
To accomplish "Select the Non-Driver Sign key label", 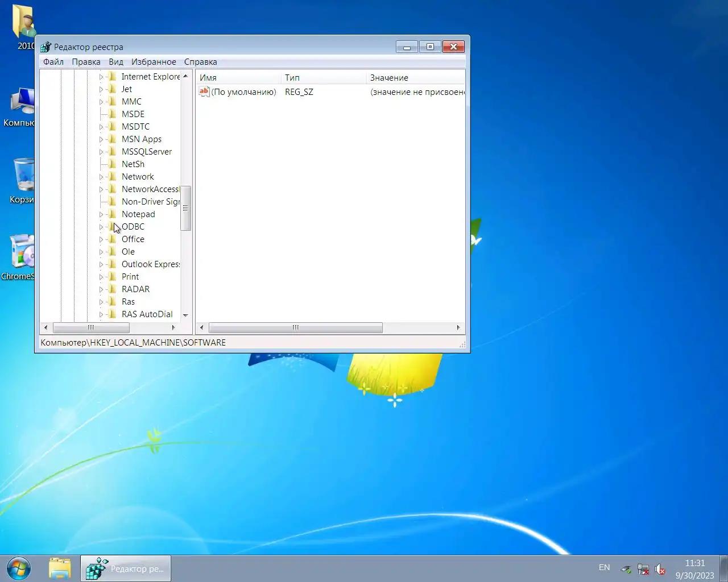I will [150, 202].
